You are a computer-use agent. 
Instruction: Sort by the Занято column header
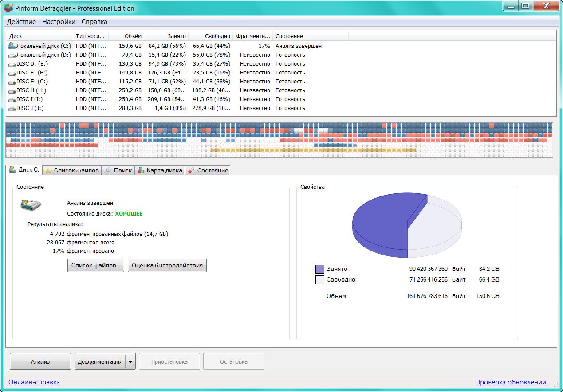point(166,36)
